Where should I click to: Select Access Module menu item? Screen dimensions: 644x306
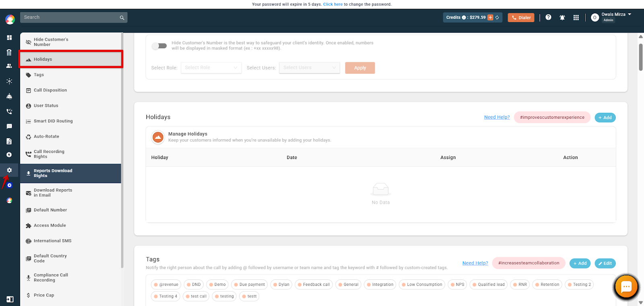[70, 225]
